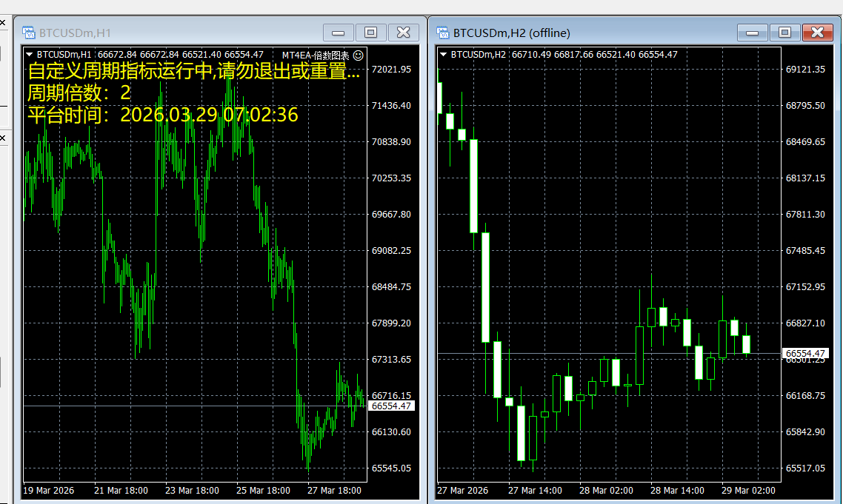
Task: Close the BTCUSDm,H2 offline chart window
Action: tap(817, 33)
